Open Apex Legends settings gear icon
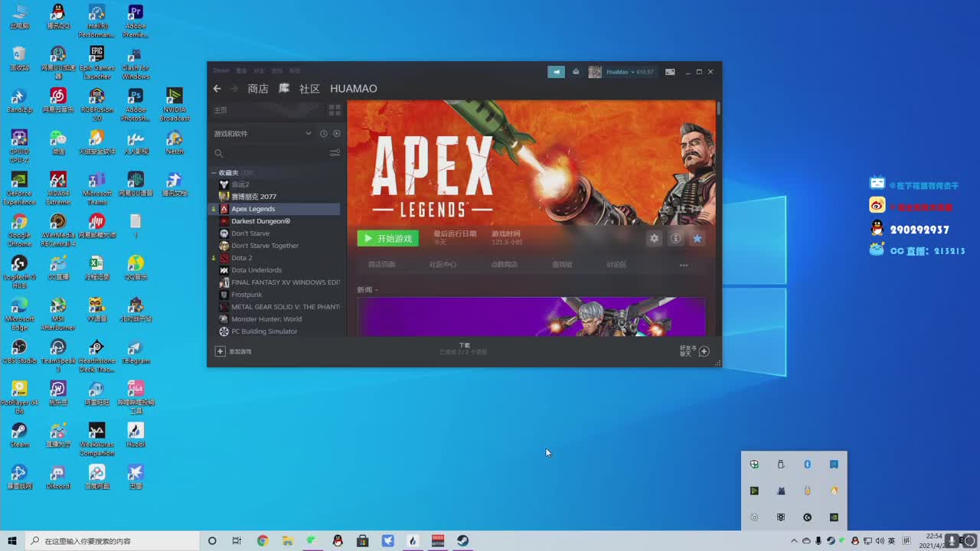This screenshot has height=551, width=980. (x=654, y=239)
